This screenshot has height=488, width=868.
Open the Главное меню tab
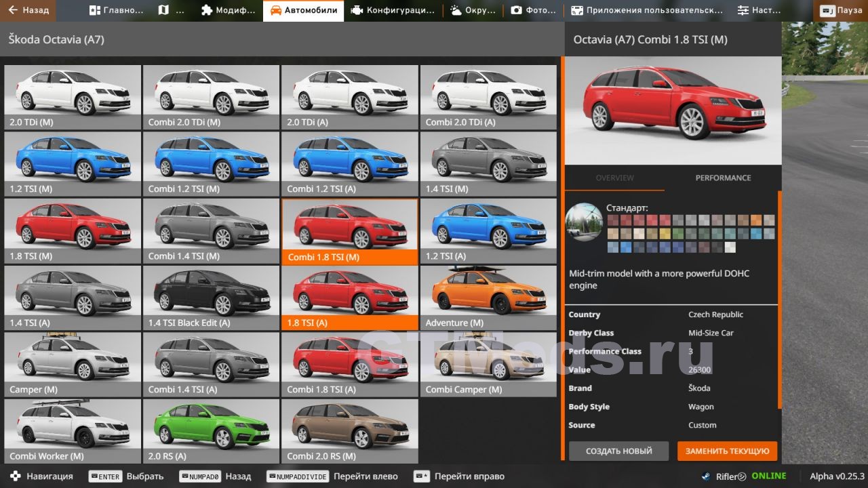pos(117,10)
